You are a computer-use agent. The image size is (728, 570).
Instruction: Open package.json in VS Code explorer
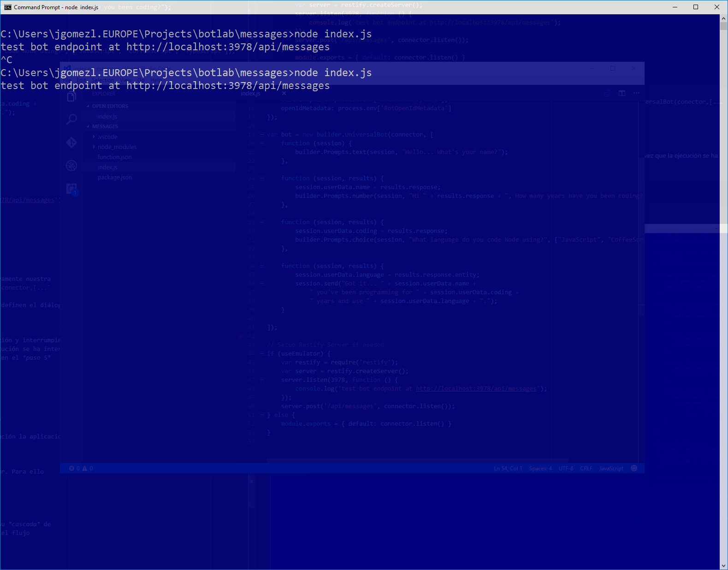115,178
